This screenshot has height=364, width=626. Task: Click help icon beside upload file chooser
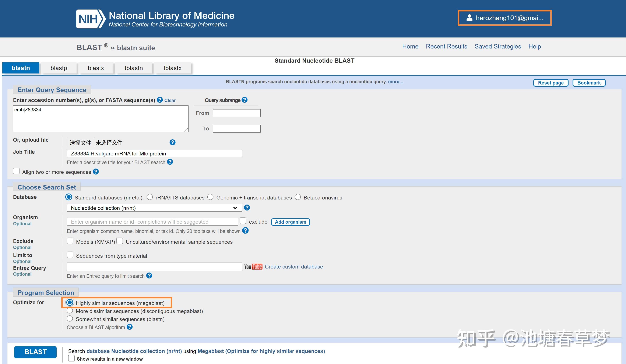172,143
